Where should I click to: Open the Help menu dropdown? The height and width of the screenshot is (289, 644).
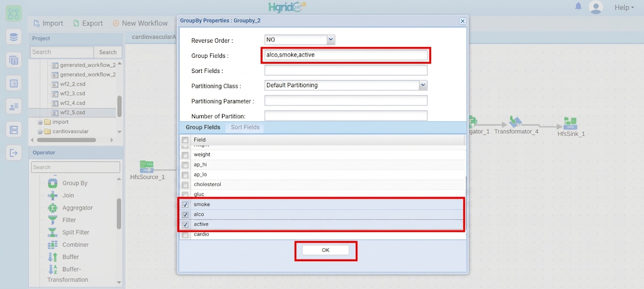point(624,8)
